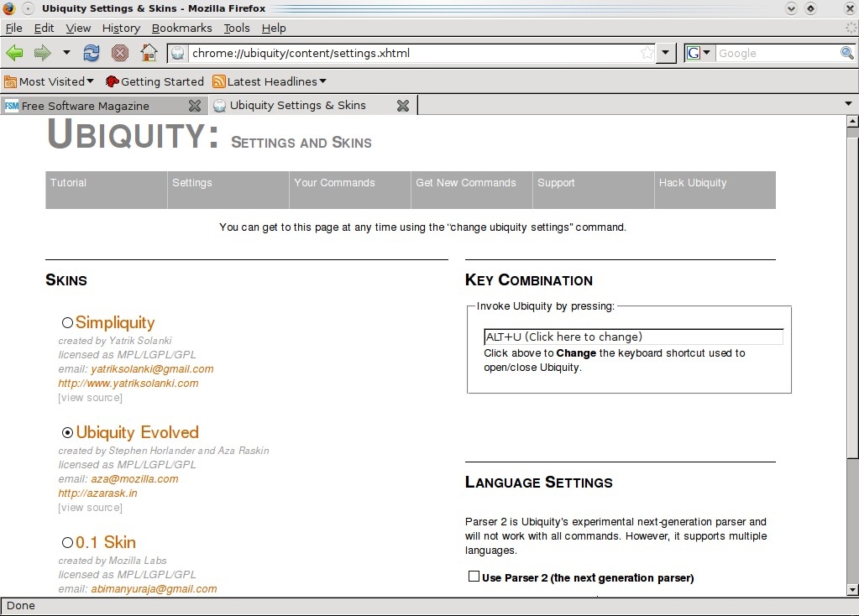Open the Your Commands navigation tab
Viewport: 859px width, 616px height.
(350, 190)
